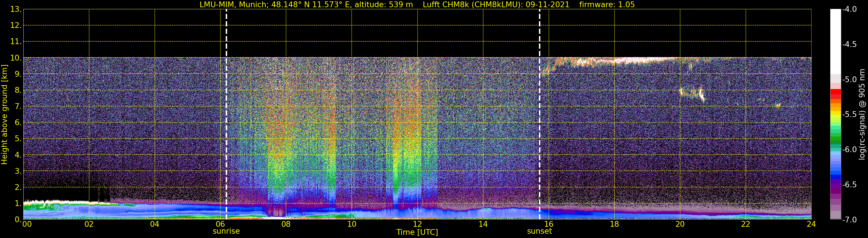Click the '1.' height axis tick label

(x=18, y=203)
